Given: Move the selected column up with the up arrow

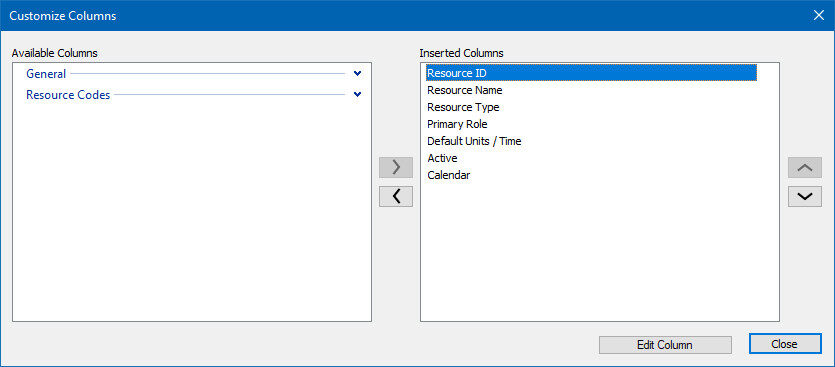Looking at the screenshot, I should click(805, 167).
